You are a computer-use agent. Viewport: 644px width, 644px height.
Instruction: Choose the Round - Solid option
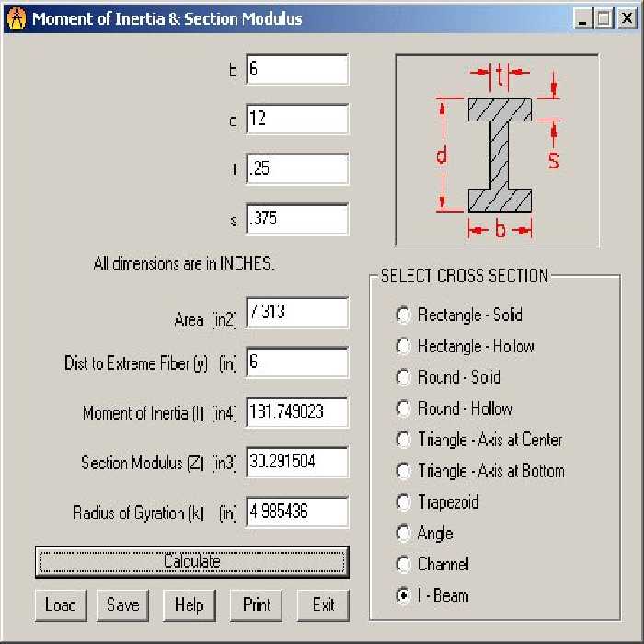point(448,377)
